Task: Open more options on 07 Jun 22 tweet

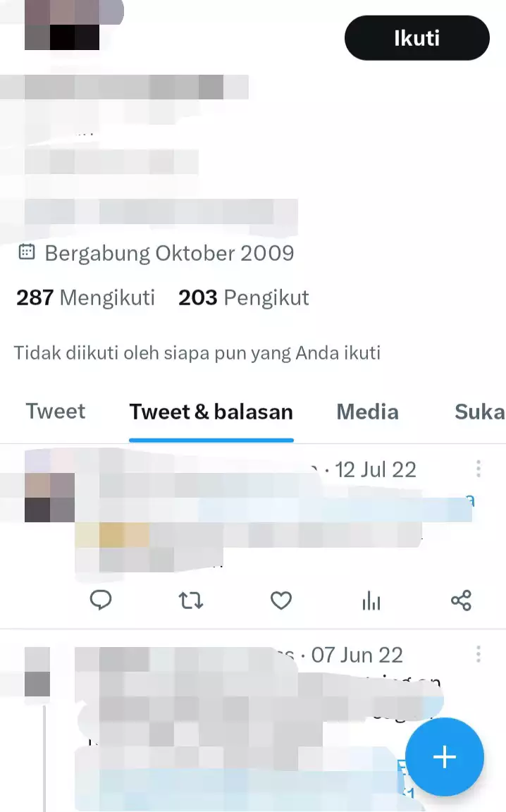Action: click(479, 654)
